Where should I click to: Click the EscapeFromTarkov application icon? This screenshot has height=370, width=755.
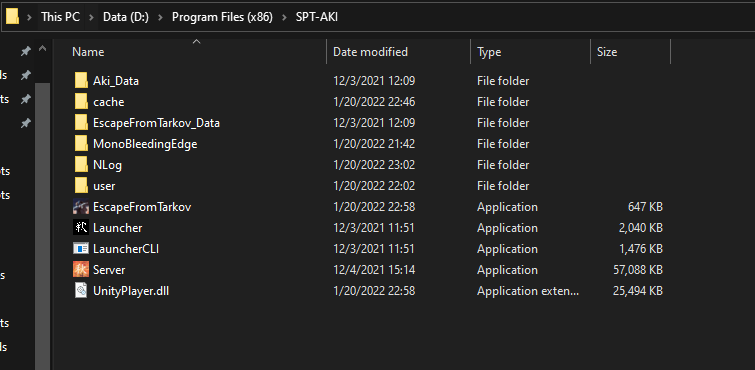(81, 207)
